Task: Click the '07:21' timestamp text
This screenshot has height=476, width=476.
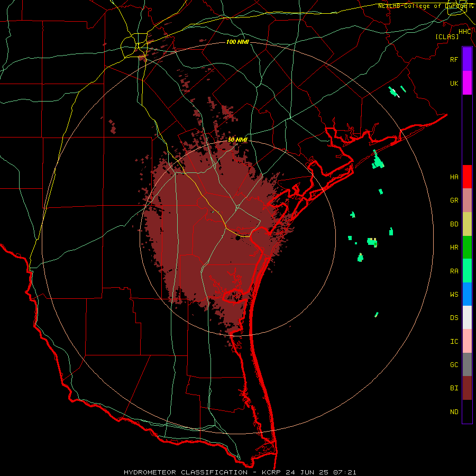Action: [x=344, y=472]
